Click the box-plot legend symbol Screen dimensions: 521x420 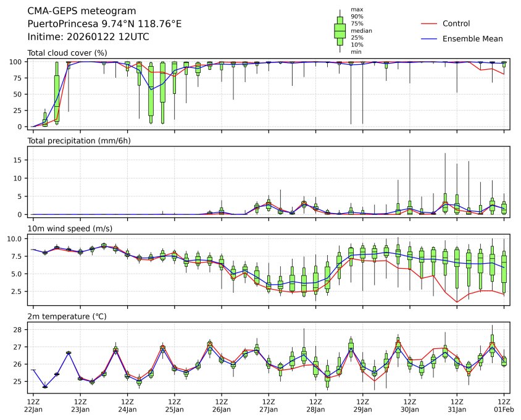pos(340,30)
